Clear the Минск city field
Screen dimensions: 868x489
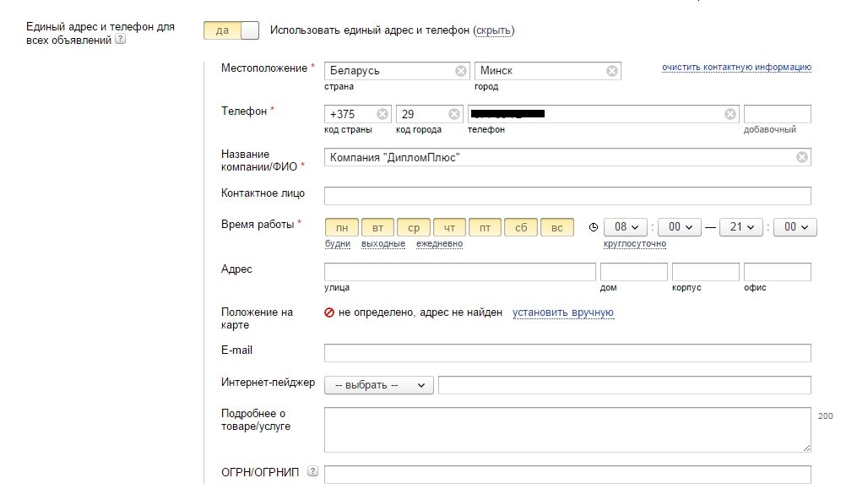click(x=610, y=70)
